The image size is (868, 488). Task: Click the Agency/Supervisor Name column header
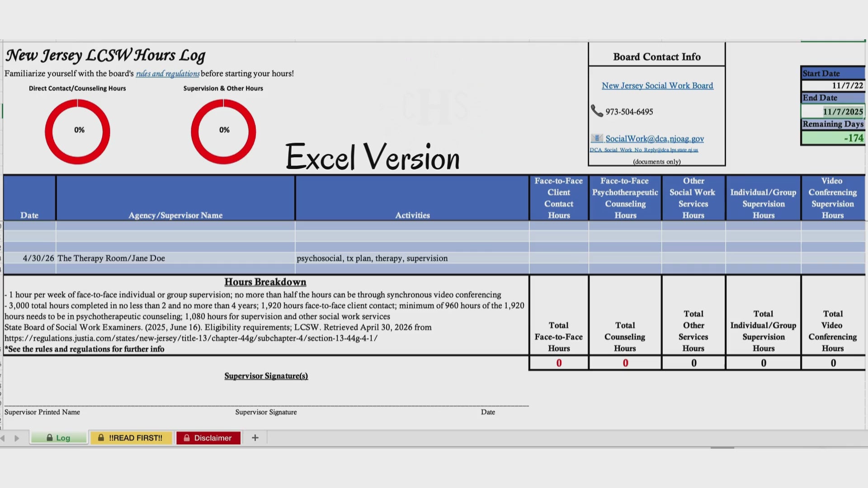[x=175, y=198]
